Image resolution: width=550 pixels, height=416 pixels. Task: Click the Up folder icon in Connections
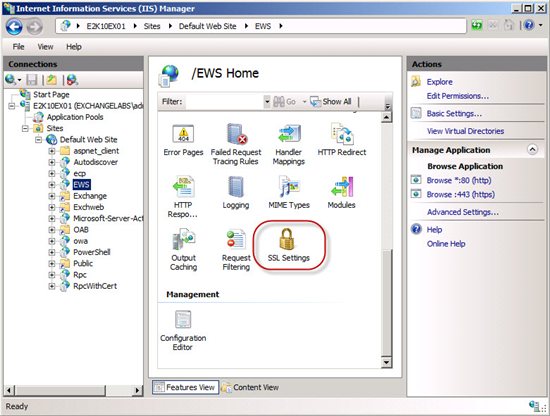click(x=52, y=80)
